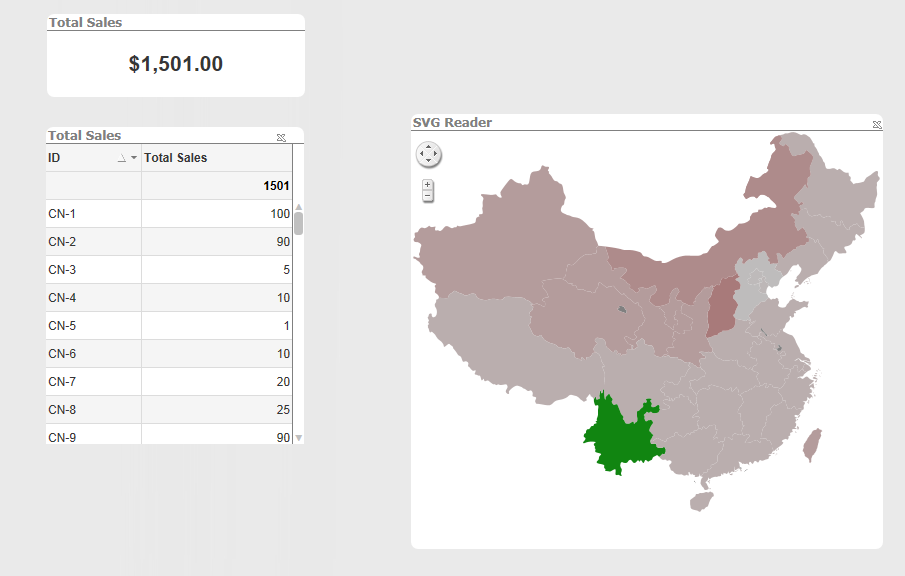Click the Excel export icon on Total Sales table

(x=281, y=137)
